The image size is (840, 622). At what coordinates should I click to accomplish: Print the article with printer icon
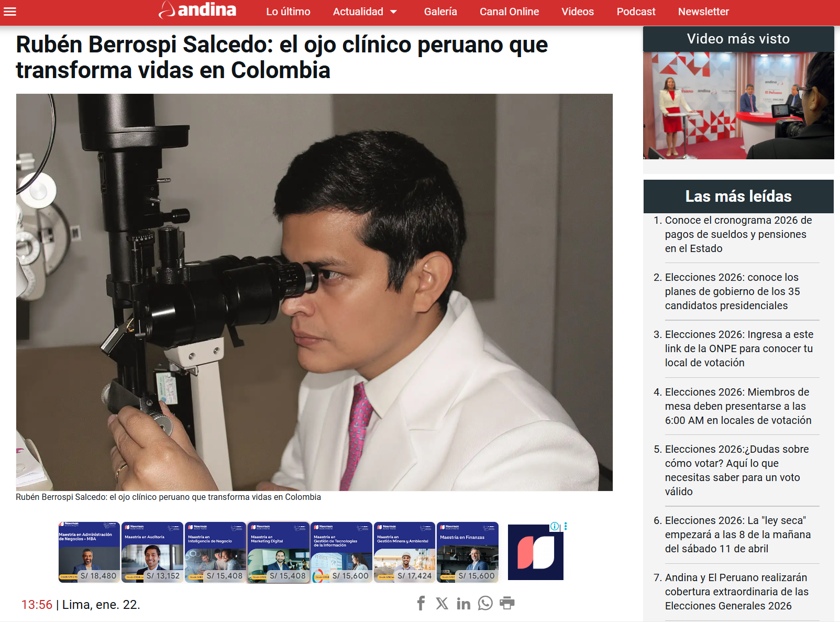[507, 603]
